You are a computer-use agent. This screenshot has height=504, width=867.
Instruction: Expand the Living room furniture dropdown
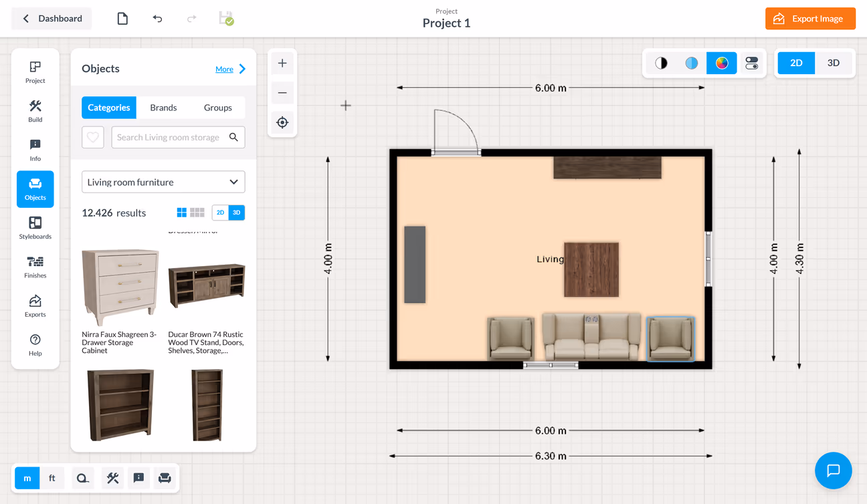pyautogui.click(x=163, y=182)
